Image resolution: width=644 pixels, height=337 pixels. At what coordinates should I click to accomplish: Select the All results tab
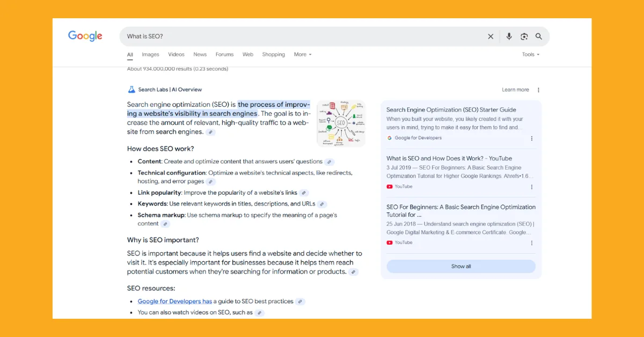click(x=130, y=55)
